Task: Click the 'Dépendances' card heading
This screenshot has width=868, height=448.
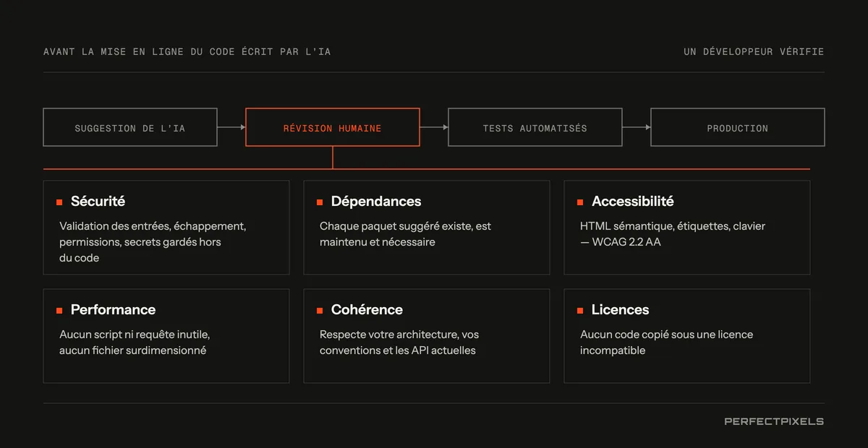Action: click(376, 202)
